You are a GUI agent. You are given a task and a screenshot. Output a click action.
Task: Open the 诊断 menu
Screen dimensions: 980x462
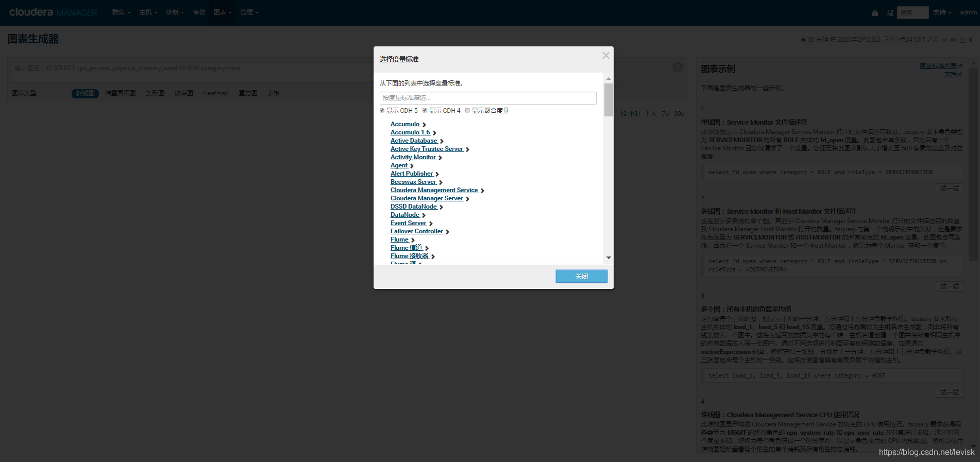click(175, 12)
